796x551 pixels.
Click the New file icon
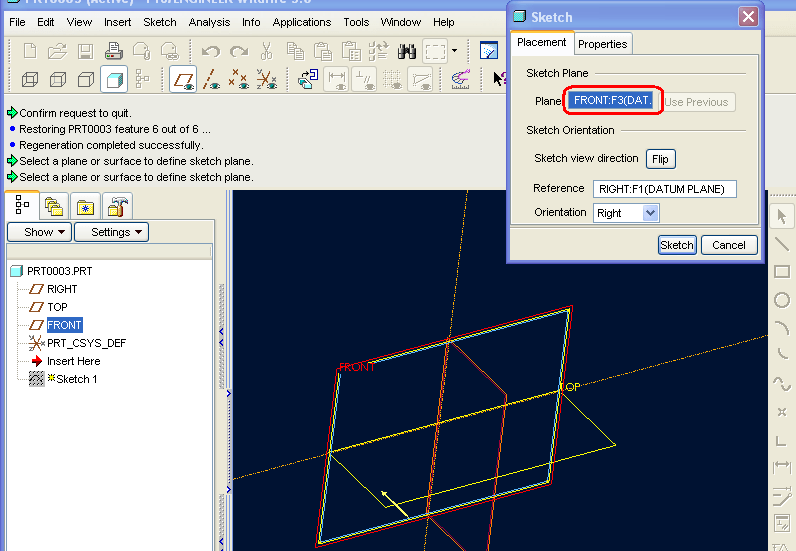pyautogui.click(x=30, y=51)
